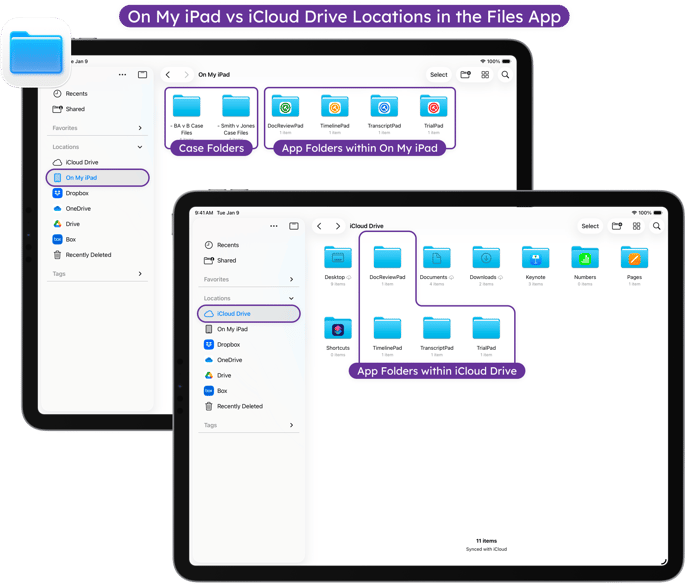Open BA v B Case Files folder
The width and height of the screenshot is (688, 587).
[x=186, y=116]
